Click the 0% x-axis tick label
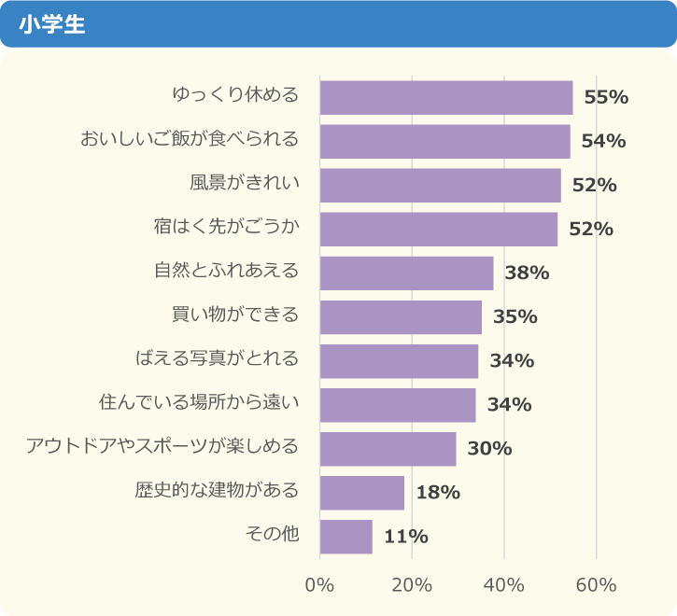 click(319, 585)
